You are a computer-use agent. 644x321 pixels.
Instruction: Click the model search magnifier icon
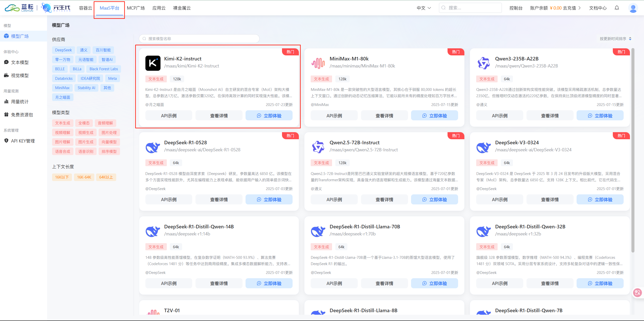144,39
